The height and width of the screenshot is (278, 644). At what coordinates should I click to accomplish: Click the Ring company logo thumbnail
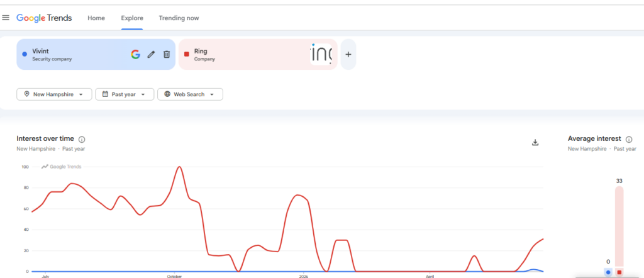tap(321, 54)
